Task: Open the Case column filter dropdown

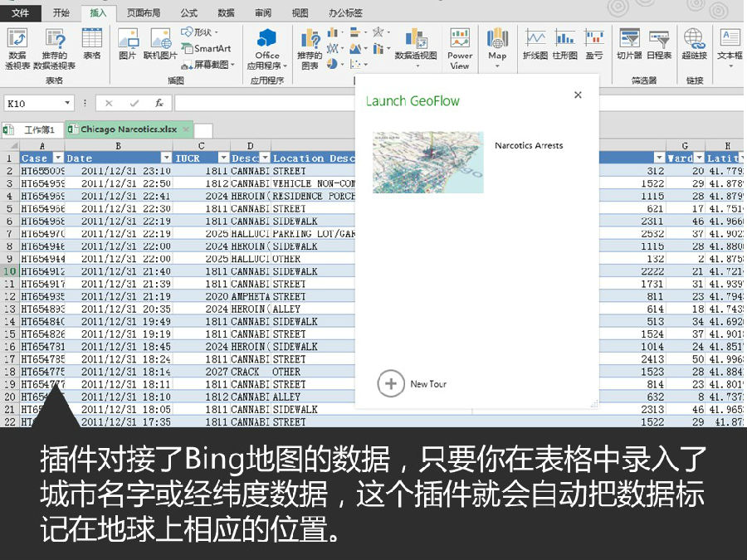Action: [x=58, y=158]
